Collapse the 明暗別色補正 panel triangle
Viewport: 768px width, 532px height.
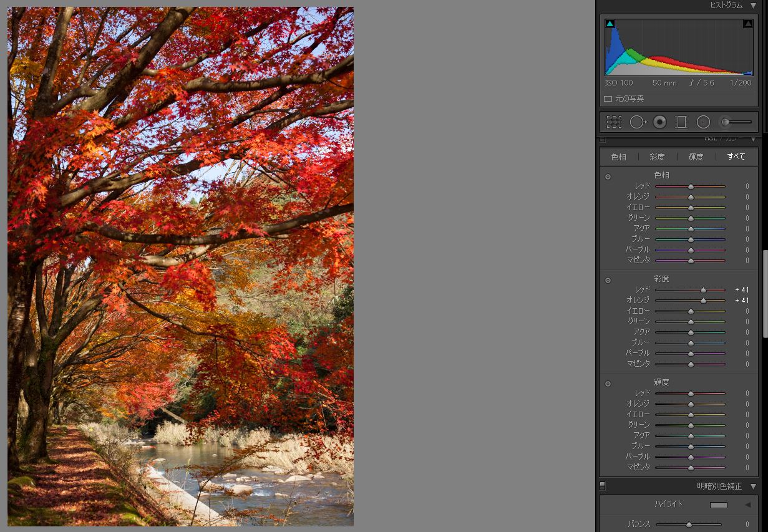coord(753,486)
